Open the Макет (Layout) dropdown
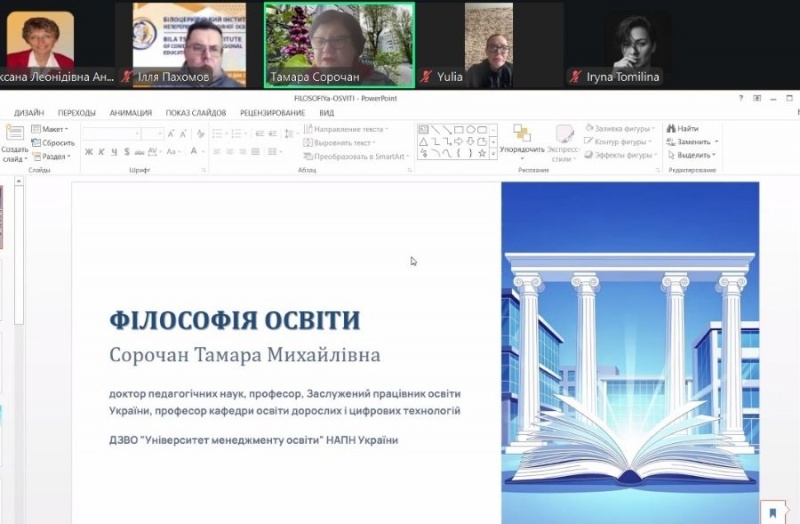Screen dimensions: 800x524 (x=50, y=129)
